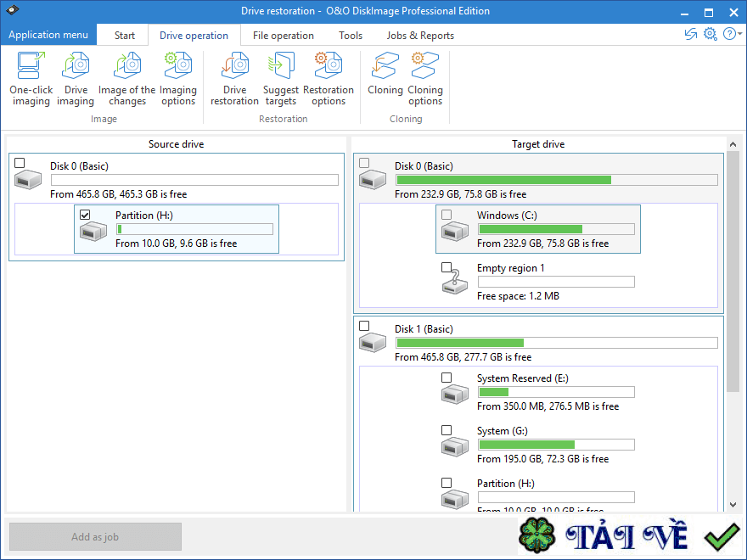Switch to File operation tab
Screen dimensions: 747x560
[283, 36]
